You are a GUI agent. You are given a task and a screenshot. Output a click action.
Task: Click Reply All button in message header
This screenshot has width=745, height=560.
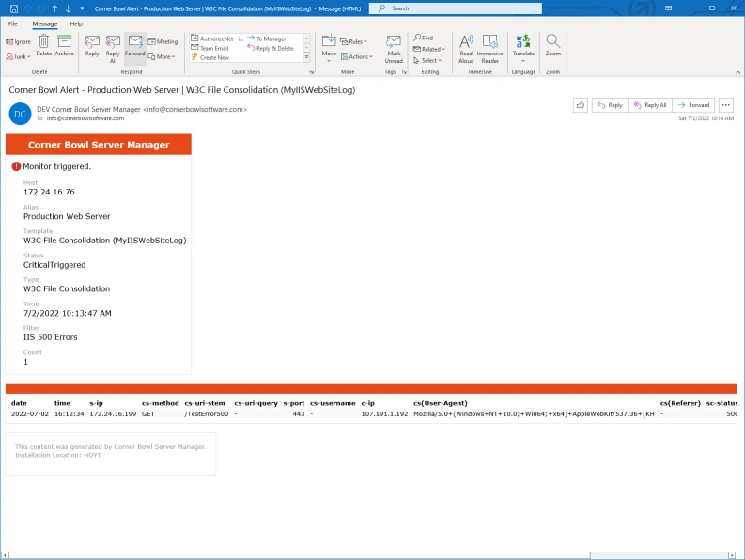tap(650, 105)
